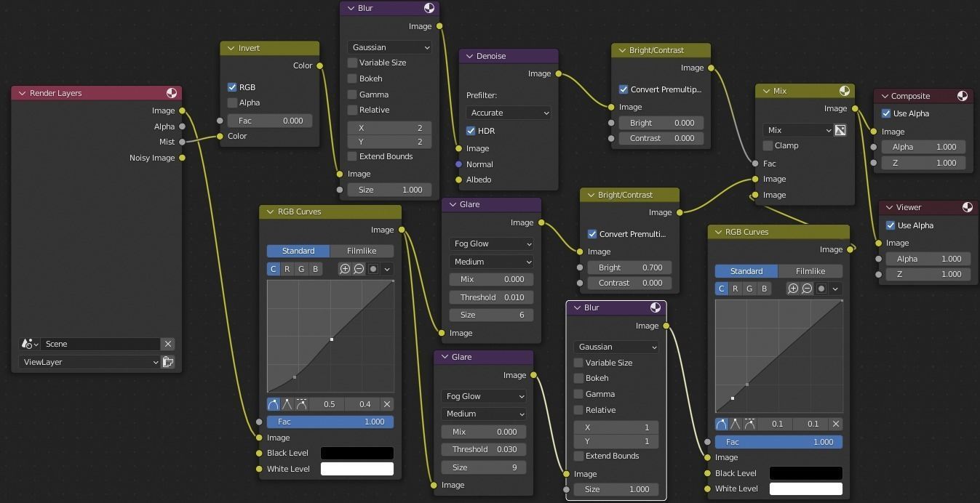Enable Bokeh in Blur node with X 1
Screen dimensions: 980x503
tap(578, 379)
